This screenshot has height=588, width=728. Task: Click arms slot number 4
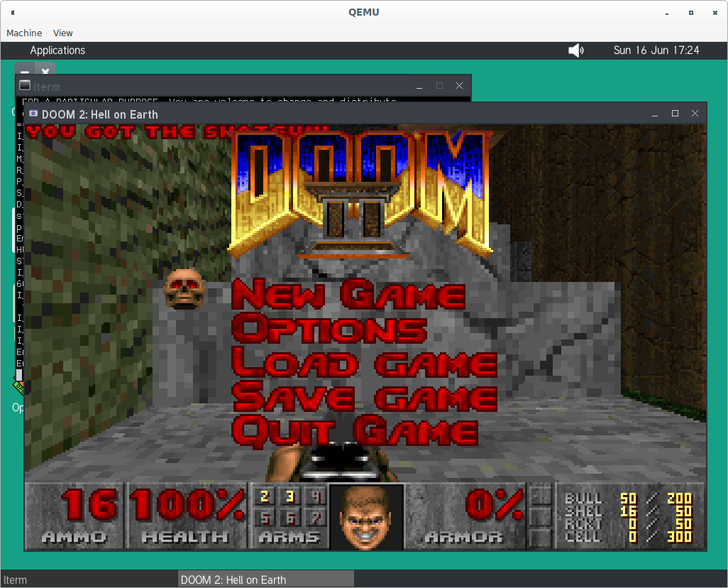click(316, 497)
